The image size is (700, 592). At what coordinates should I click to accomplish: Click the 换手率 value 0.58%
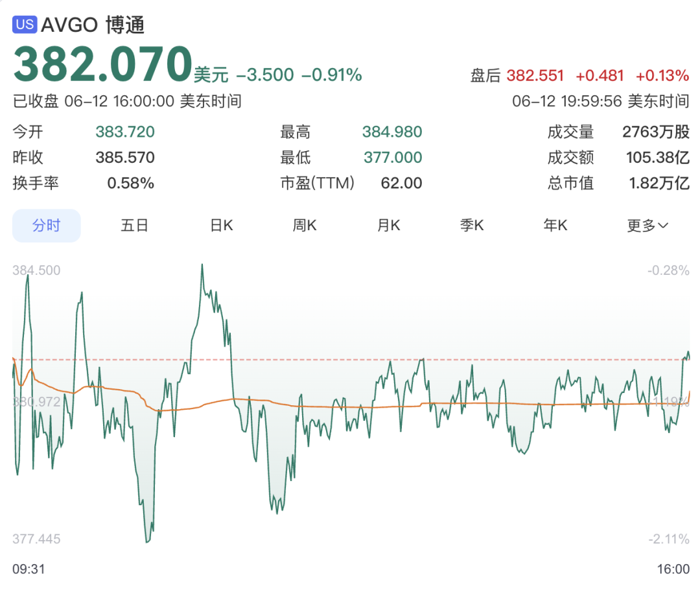coord(130,183)
